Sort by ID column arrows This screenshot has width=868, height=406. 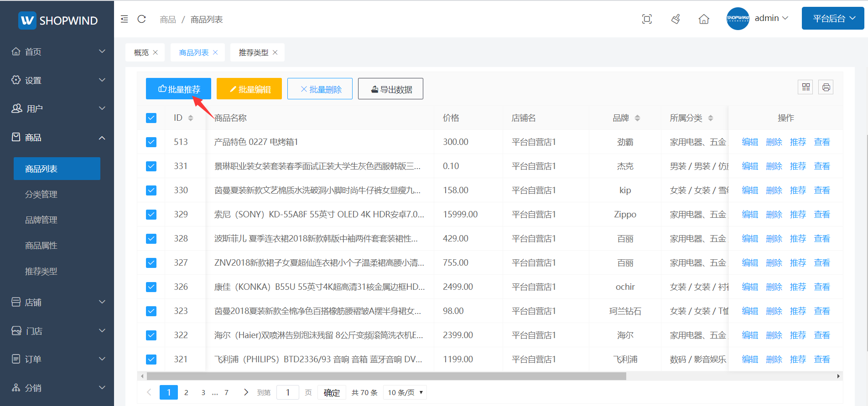191,118
